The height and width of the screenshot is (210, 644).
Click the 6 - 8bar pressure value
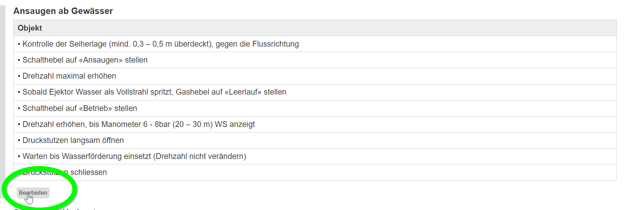click(157, 124)
